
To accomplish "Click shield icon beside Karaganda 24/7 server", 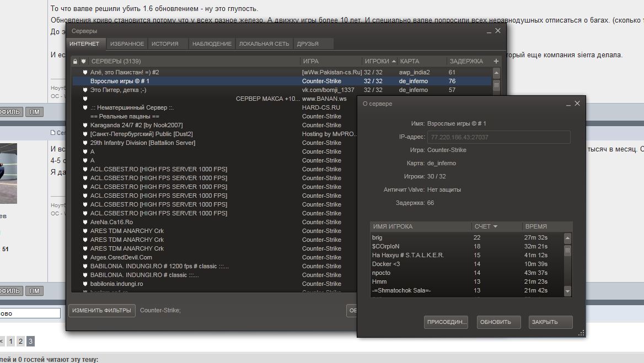I will coord(85,125).
